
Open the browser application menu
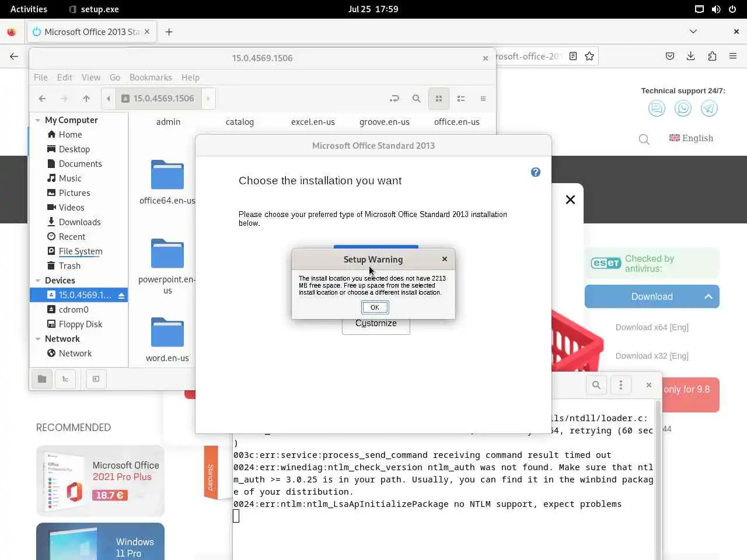coord(733,56)
